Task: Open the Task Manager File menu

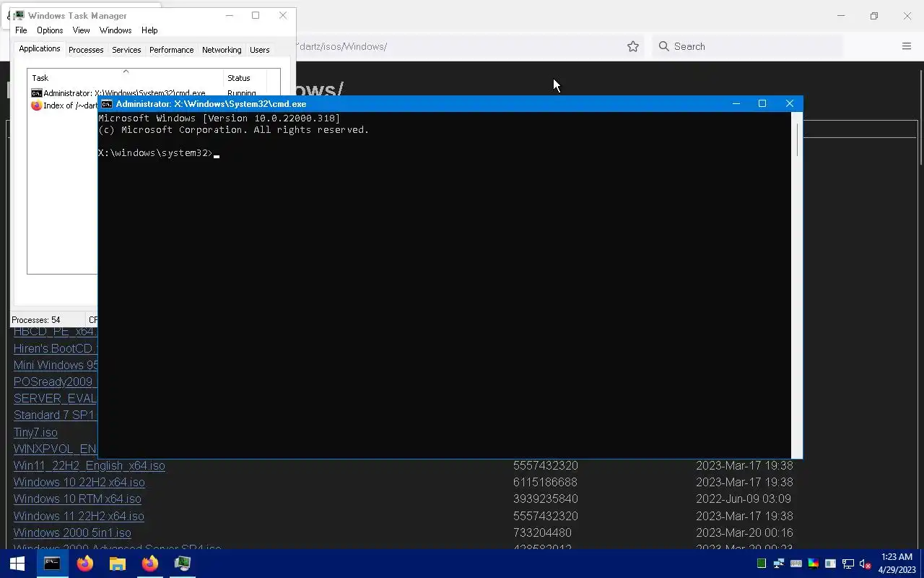Action: tap(21, 30)
